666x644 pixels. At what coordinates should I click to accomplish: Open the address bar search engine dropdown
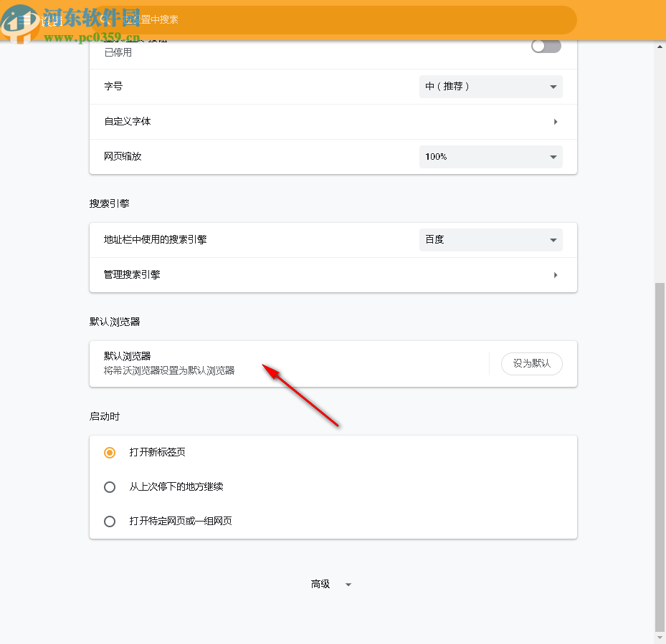tap(490, 240)
